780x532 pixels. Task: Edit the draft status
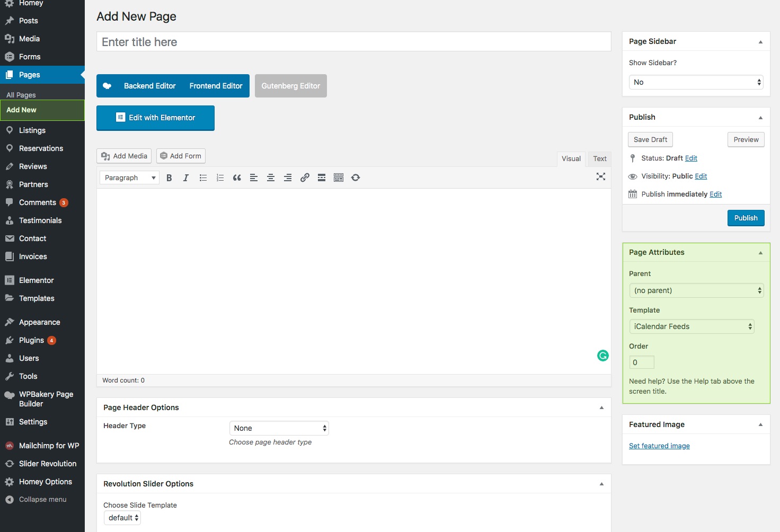pyautogui.click(x=691, y=158)
